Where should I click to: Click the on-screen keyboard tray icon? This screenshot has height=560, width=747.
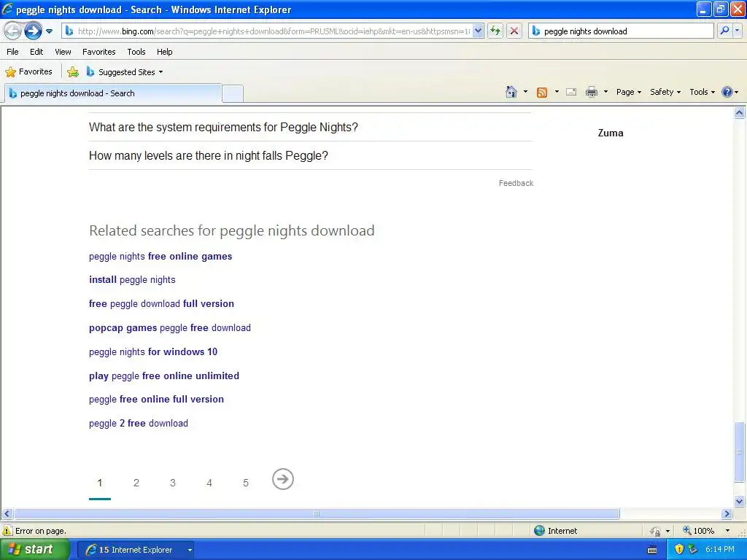pyautogui.click(x=652, y=550)
